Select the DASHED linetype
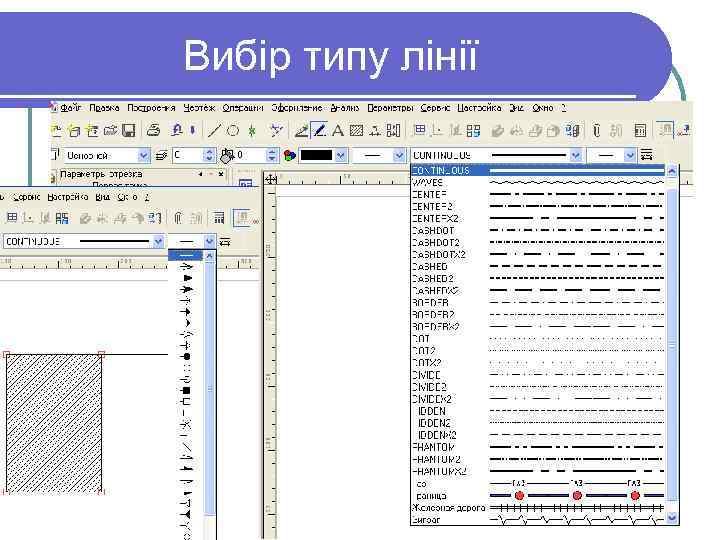This screenshot has height=540, width=720. (538, 266)
